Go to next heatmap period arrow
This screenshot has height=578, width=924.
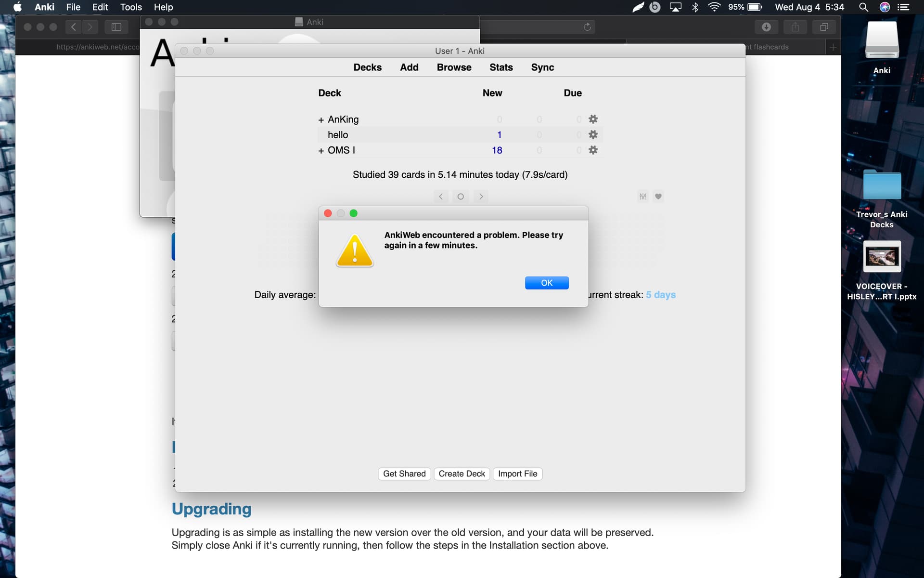pyautogui.click(x=481, y=197)
